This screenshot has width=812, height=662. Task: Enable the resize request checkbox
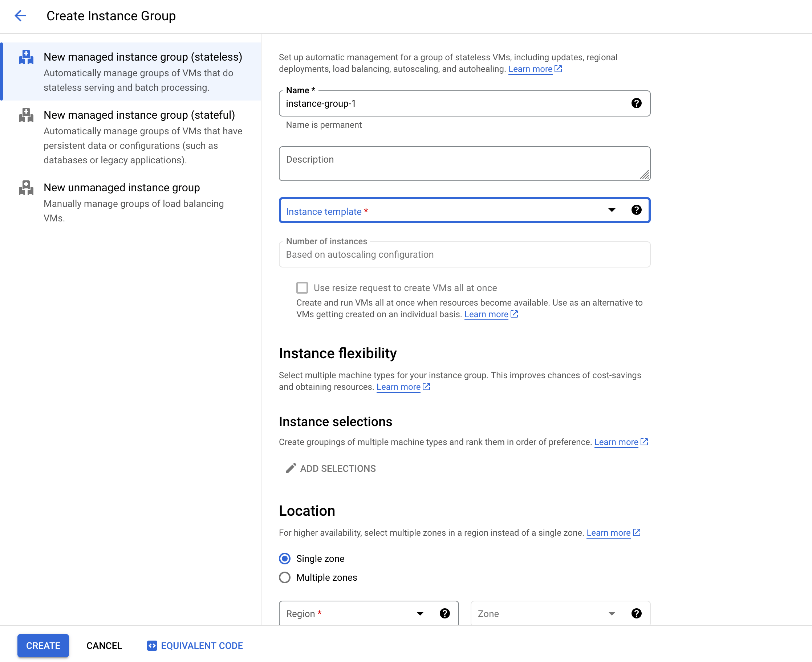coord(302,288)
